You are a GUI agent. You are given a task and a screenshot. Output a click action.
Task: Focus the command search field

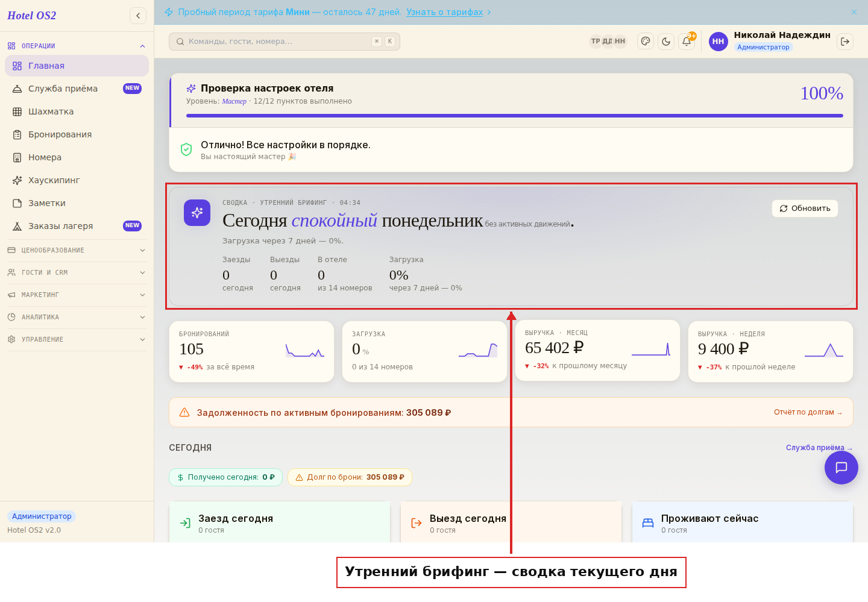pos(285,42)
